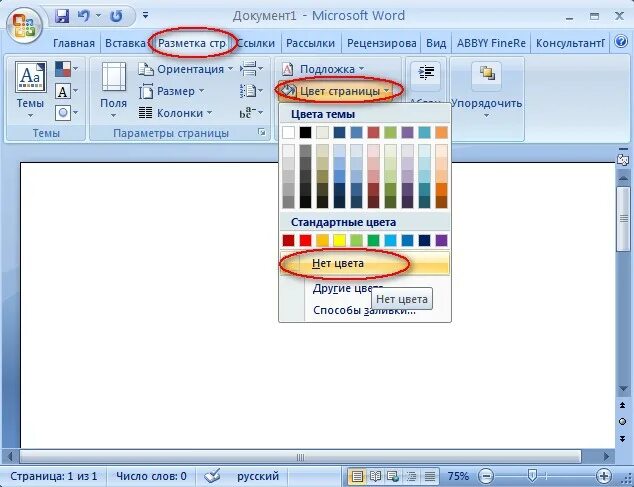Click the vertical scrollbar thumb
The height and width of the screenshot is (487, 634).
623,219
